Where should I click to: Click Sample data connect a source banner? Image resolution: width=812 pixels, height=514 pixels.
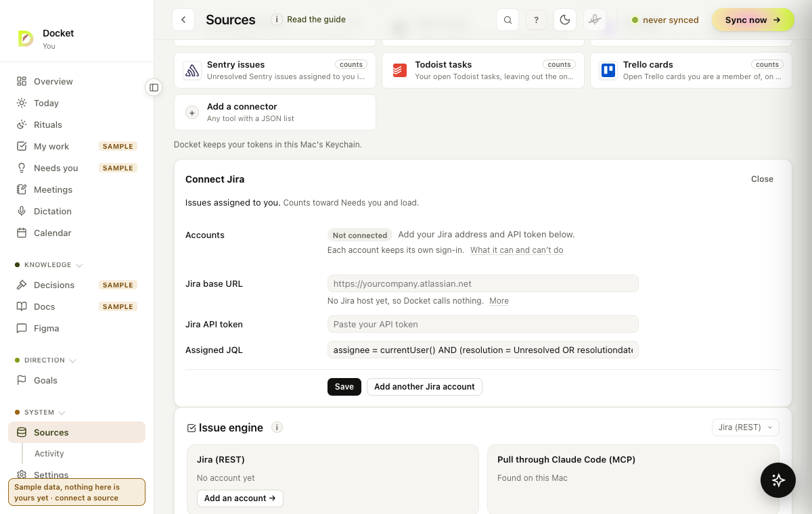coord(76,492)
